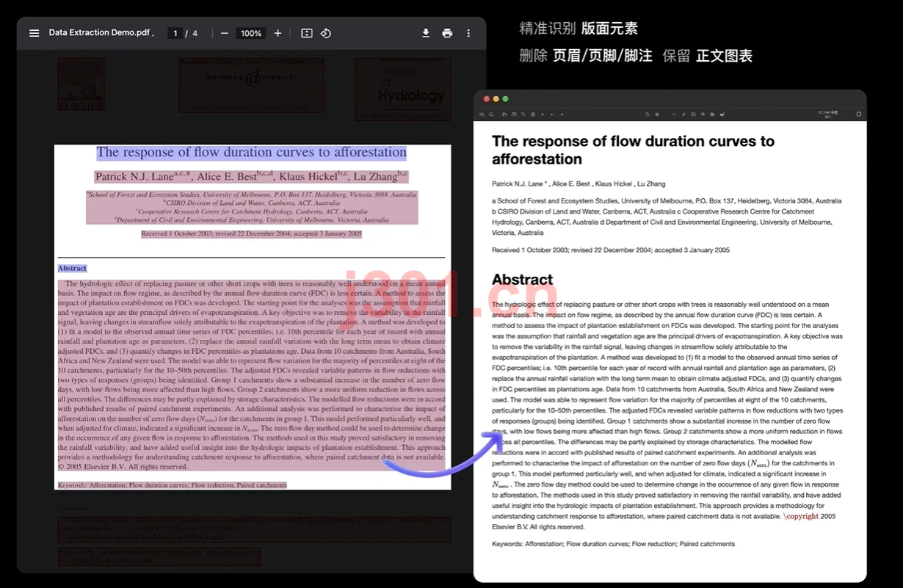Click the Keywords line in the editor window

(613, 544)
